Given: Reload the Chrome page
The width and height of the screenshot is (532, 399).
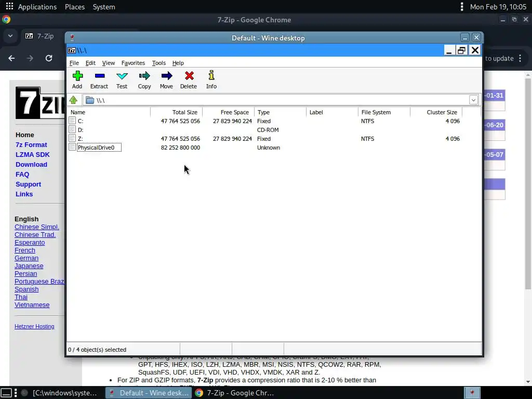Looking at the screenshot, I should click(x=49, y=58).
